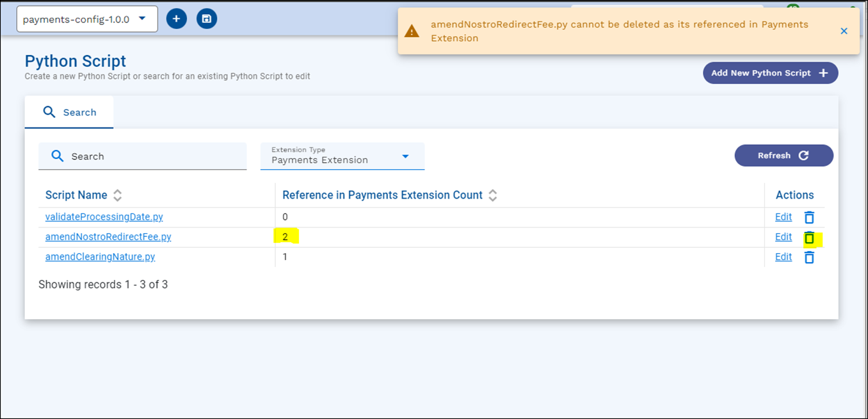Open validateProcessingDate.py script link
The width and height of the screenshot is (868, 419).
point(104,217)
